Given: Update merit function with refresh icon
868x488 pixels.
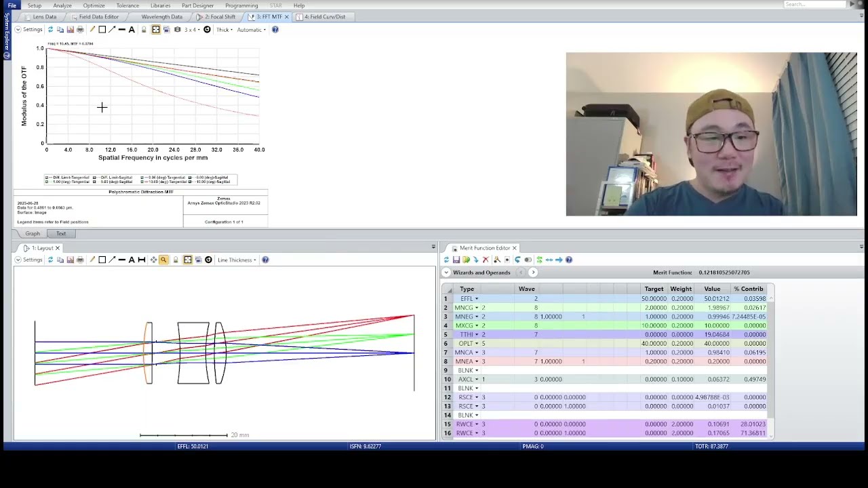Looking at the screenshot, I should tap(446, 260).
